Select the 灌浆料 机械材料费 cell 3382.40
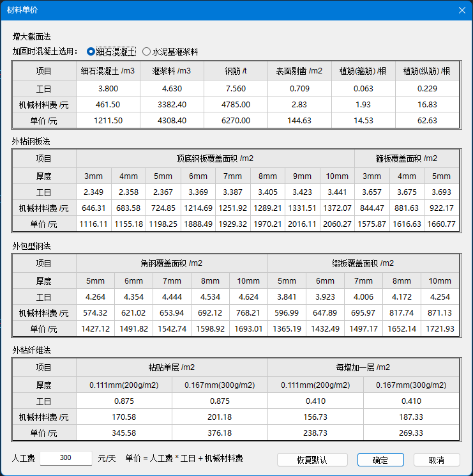 172,104
